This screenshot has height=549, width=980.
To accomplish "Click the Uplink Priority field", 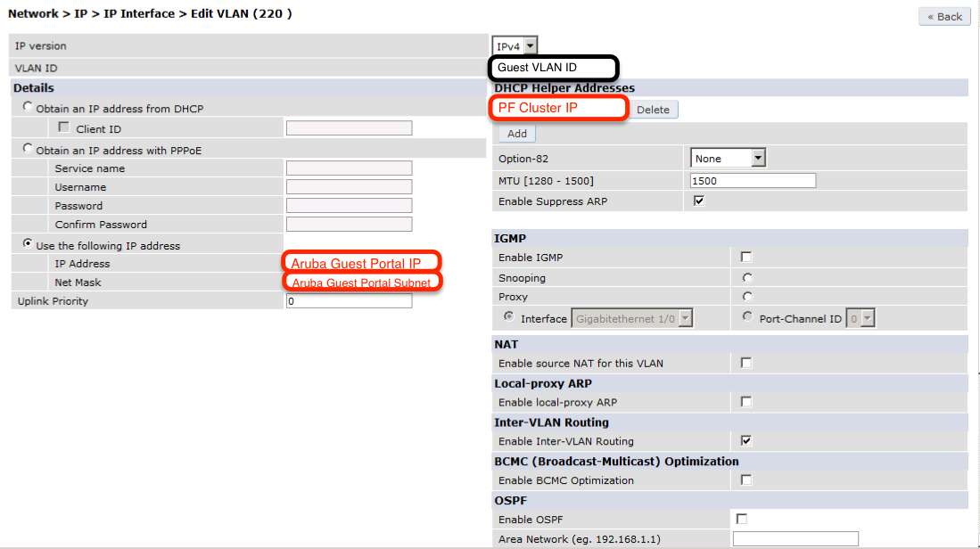I will (x=349, y=301).
